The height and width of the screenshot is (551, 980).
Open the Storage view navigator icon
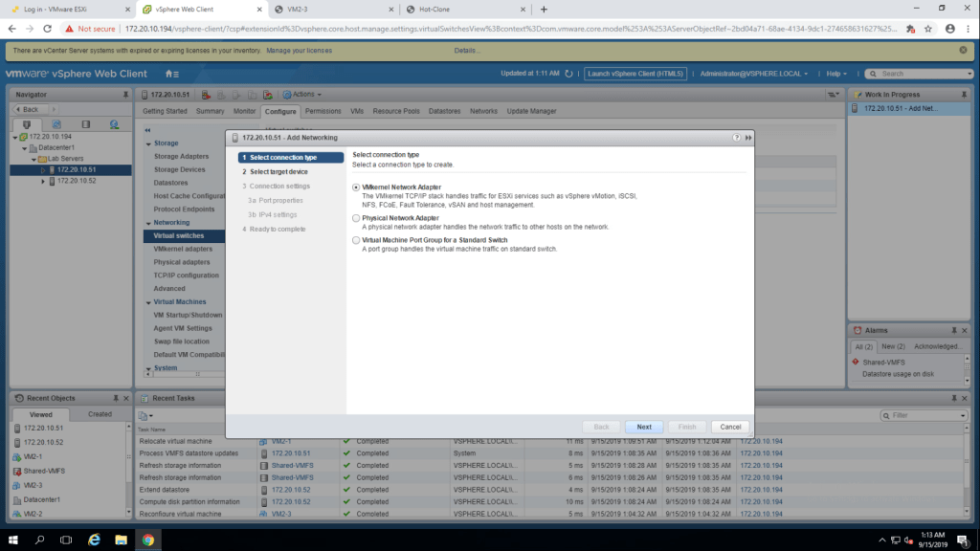click(85, 124)
